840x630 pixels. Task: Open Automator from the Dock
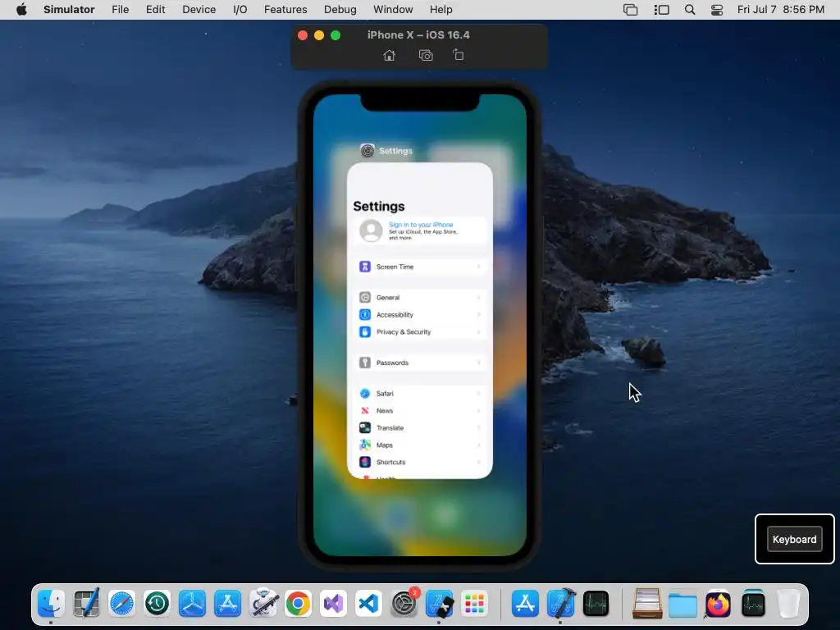pos(263,604)
